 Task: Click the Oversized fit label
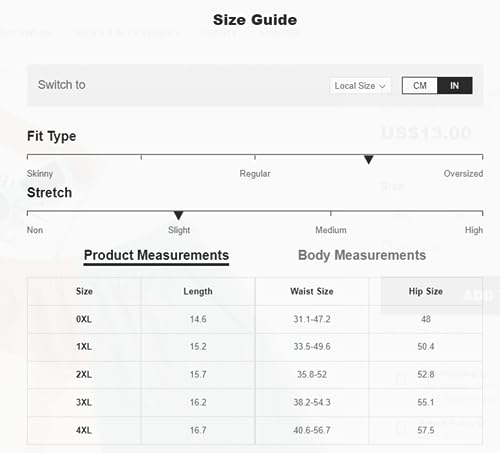pos(463,174)
